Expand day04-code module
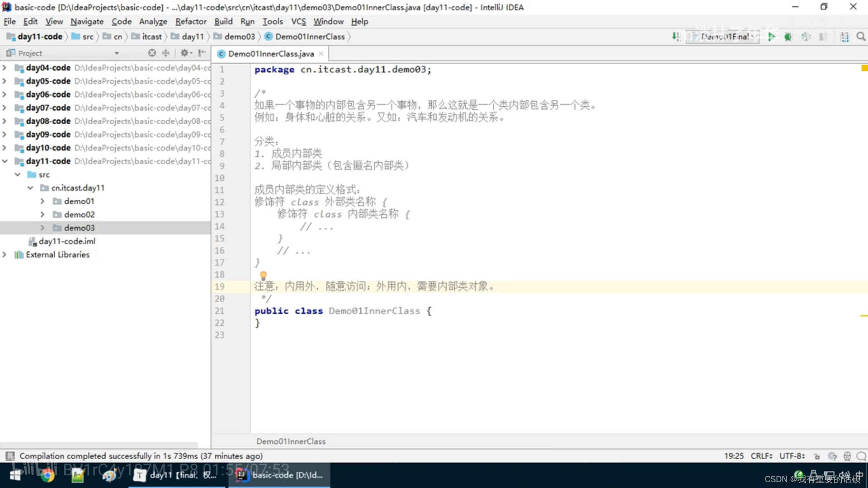 click(5, 68)
